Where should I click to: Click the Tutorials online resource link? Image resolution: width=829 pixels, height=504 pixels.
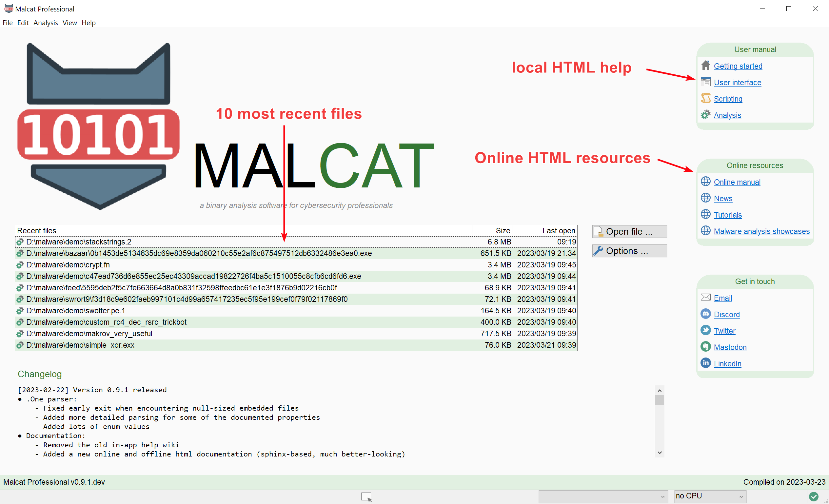coord(727,215)
